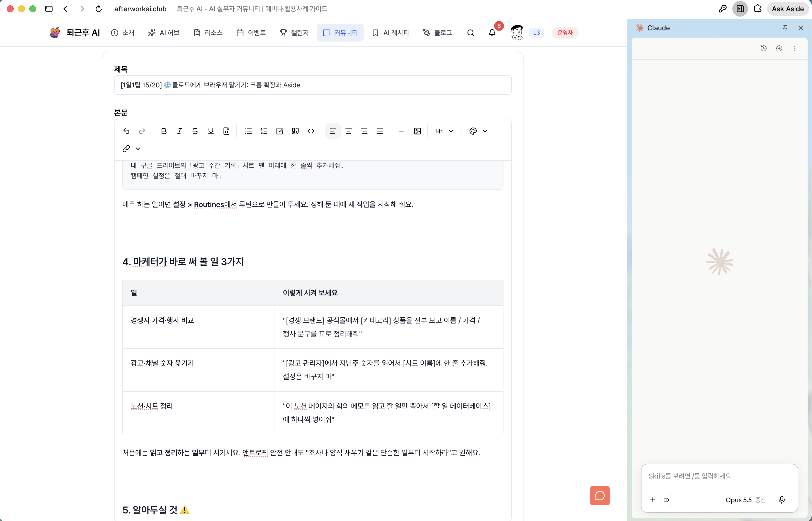
Task: Align text to the right
Action: point(364,131)
